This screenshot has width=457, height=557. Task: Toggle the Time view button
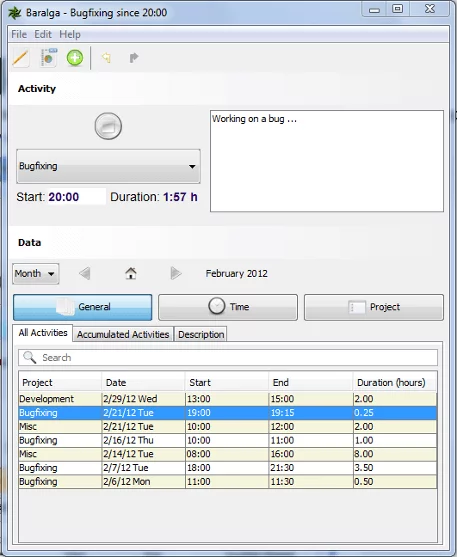tap(228, 307)
